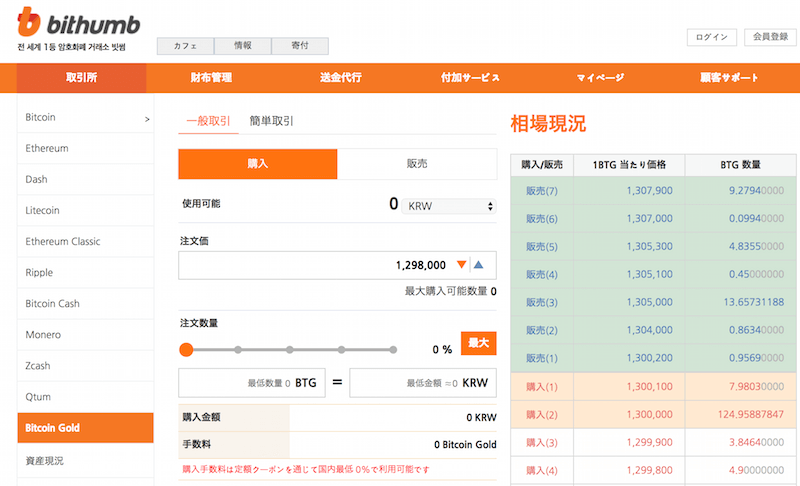Click price 1,300,100 in order book
This screenshot has height=486, width=800.
(x=649, y=387)
